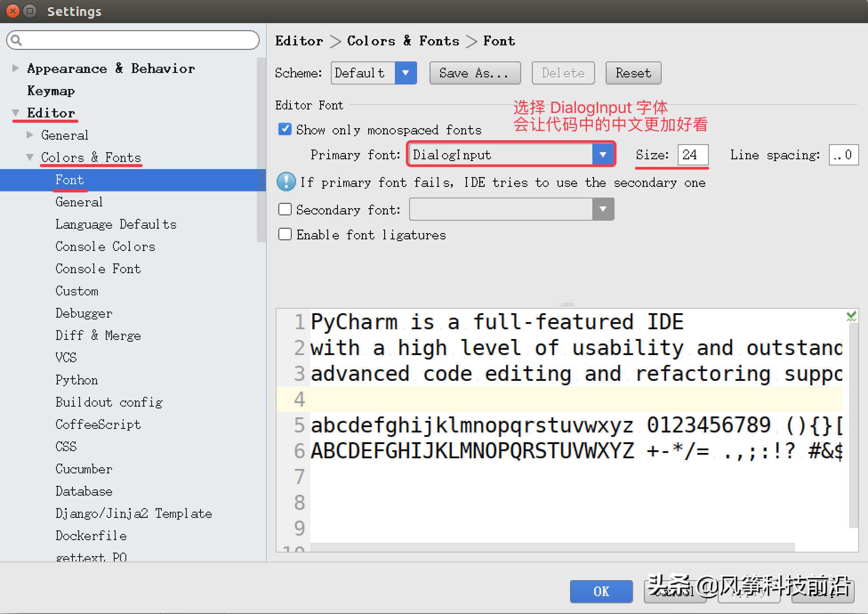Select Django/Jinja2 Template item
The height and width of the screenshot is (614, 868).
click(133, 513)
